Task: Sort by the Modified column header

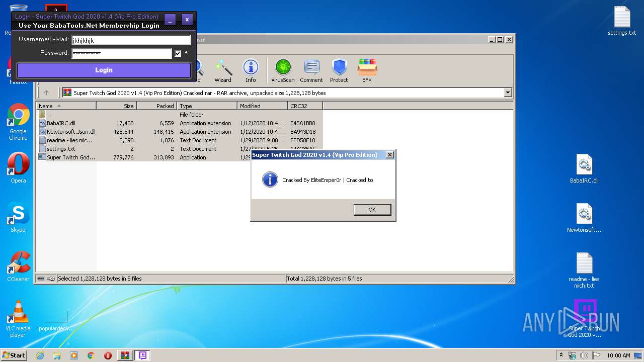Action: (263, 106)
